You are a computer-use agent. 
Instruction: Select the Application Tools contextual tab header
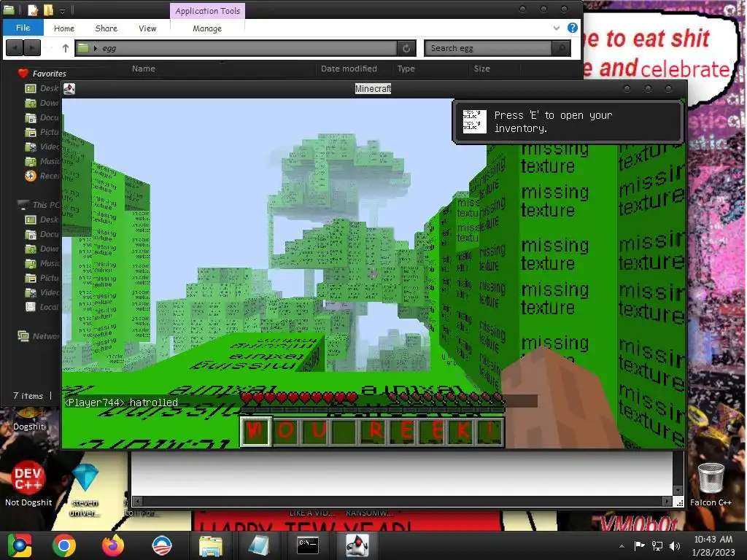coord(208,10)
